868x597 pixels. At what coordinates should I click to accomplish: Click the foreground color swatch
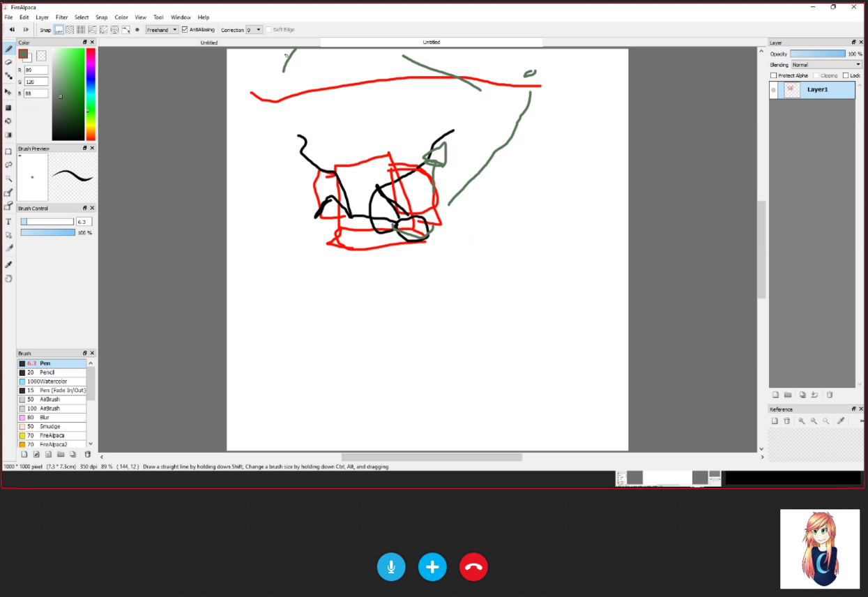point(24,54)
